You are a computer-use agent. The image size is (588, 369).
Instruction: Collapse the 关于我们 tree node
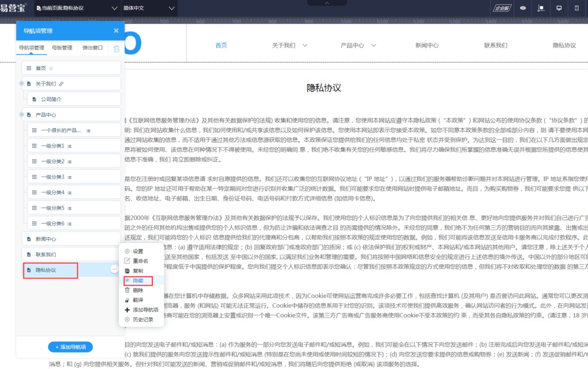pos(22,84)
